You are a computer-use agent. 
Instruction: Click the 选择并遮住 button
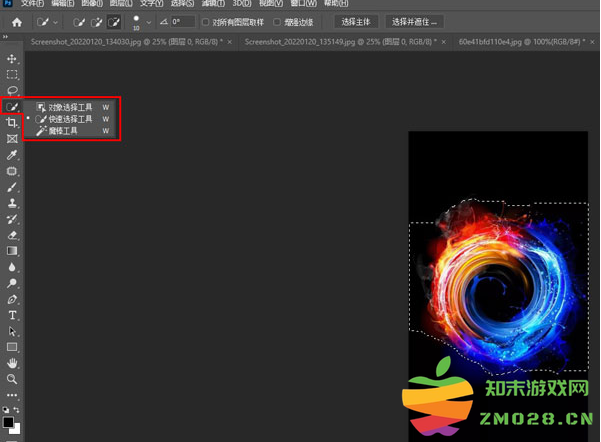415,21
